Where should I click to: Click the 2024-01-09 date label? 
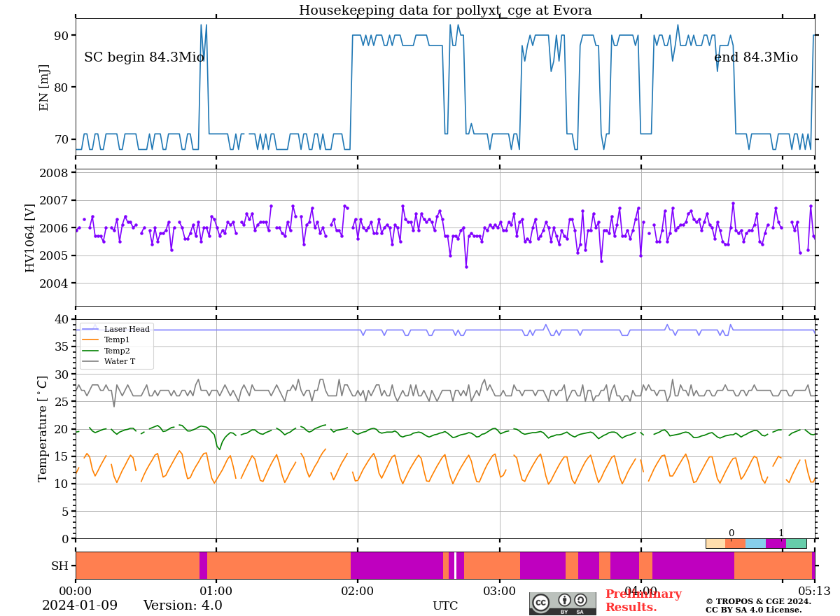pyautogui.click(x=80, y=605)
